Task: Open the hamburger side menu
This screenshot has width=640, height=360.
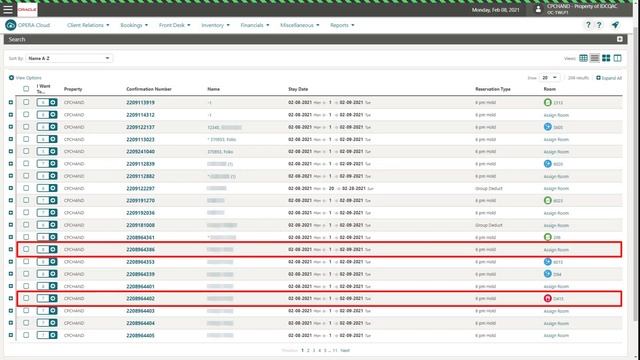Action: (8, 9)
